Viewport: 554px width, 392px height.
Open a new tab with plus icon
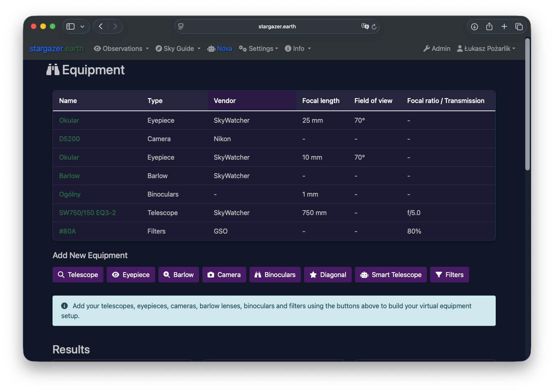pyautogui.click(x=504, y=27)
